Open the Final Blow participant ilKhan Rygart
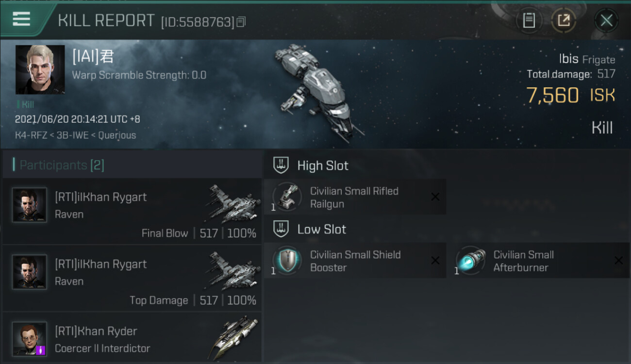The image size is (631, 364). point(132,211)
